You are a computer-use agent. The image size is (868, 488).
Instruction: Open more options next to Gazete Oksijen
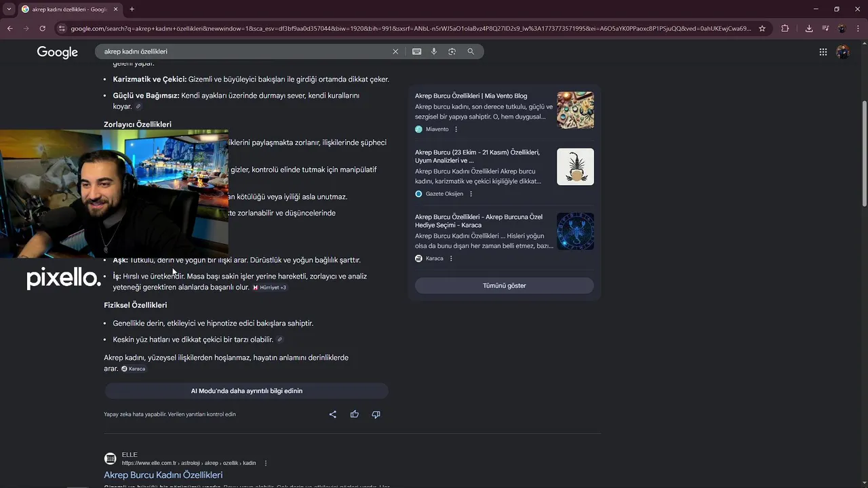click(x=471, y=194)
